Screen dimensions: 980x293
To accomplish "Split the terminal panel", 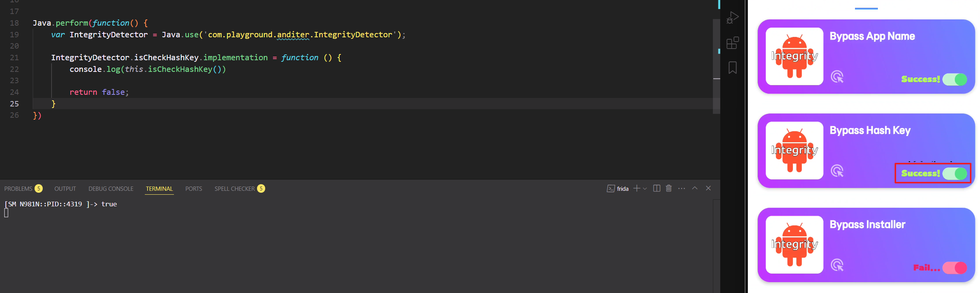I will tap(657, 188).
